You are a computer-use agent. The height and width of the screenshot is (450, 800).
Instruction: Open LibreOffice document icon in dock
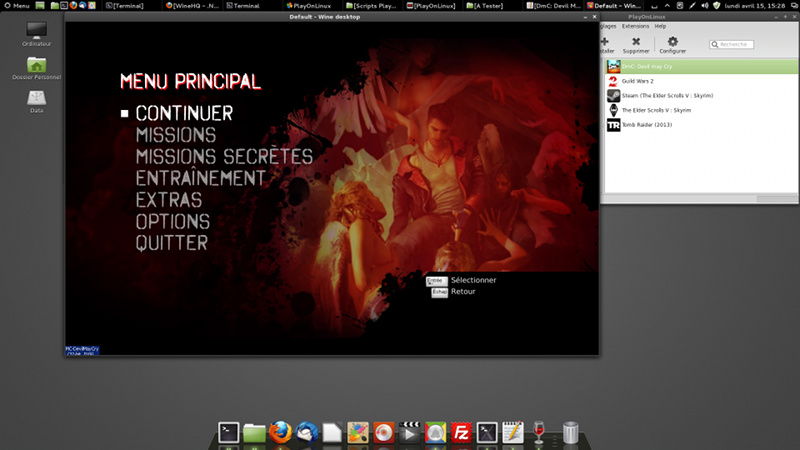(332, 433)
